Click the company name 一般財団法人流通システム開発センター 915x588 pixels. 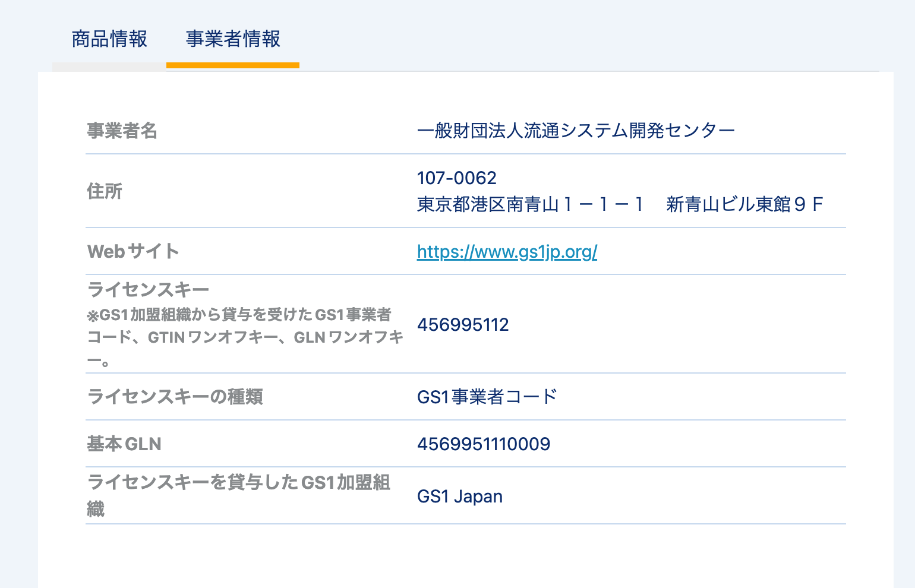[576, 129]
